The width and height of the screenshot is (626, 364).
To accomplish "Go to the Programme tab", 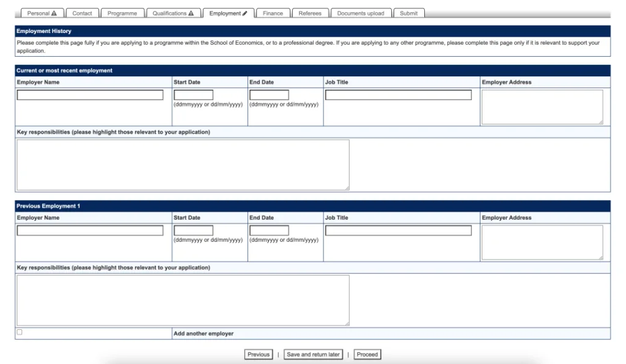I will coord(122,13).
